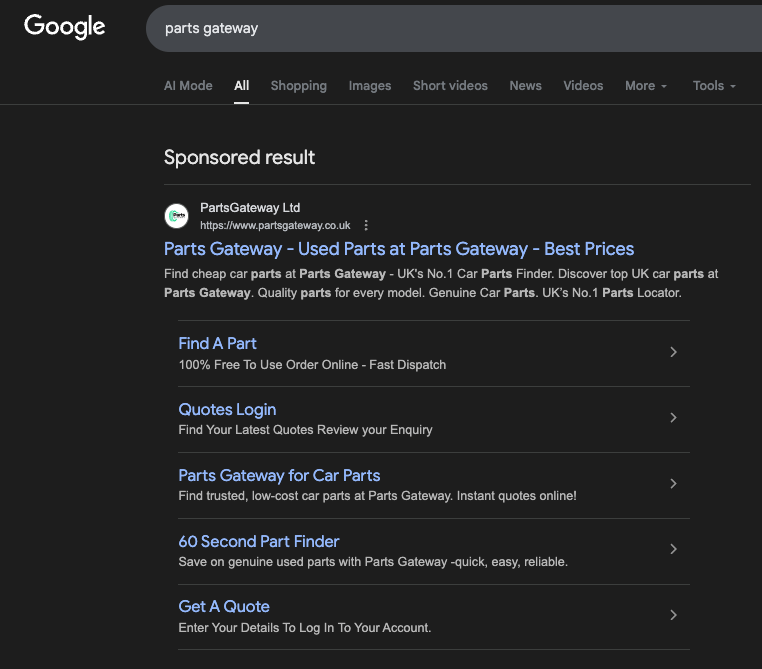Click the 'Enter Your Details To Log In' description

[x=305, y=628]
